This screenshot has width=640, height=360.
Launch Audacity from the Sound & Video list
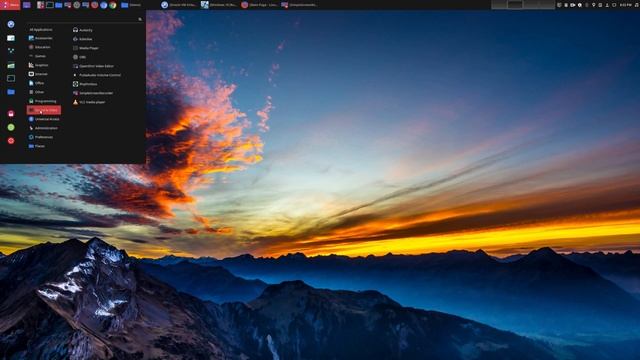[83, 30]
